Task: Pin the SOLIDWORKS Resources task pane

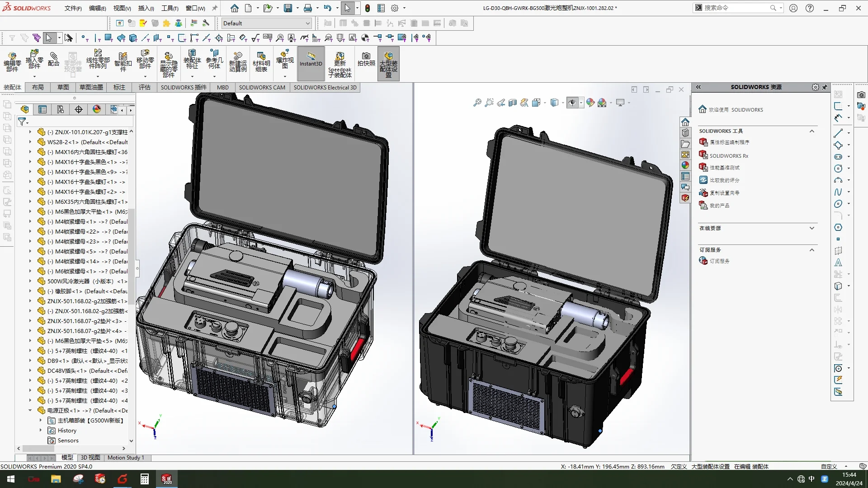Action: pyautogui.click(x=825, y=87)
